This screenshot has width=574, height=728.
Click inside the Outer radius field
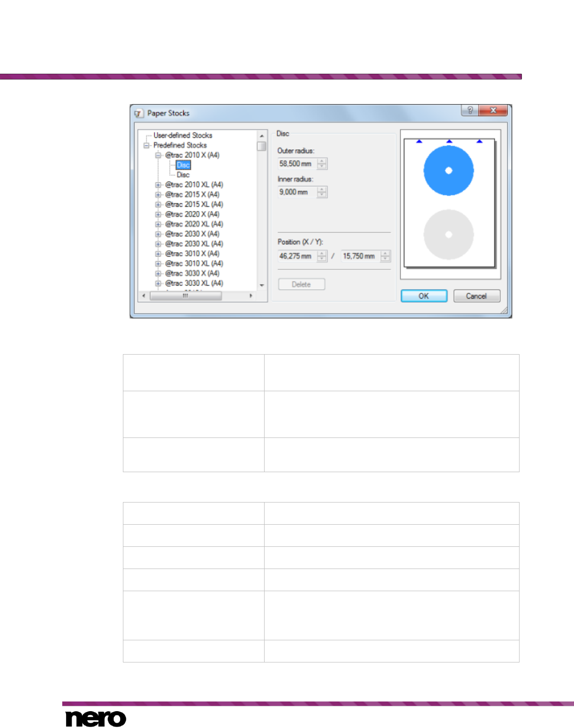pos(297,164)
